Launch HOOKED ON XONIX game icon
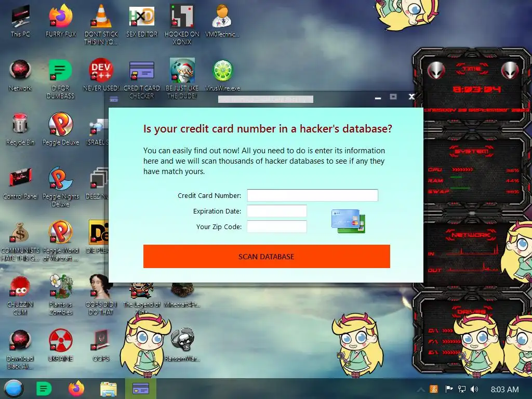 [x=182, y=24]
